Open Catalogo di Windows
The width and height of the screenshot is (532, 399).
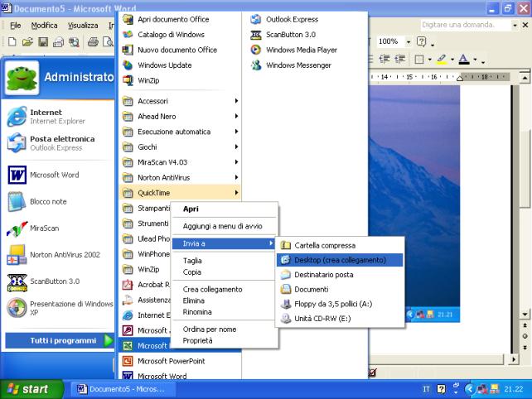point(180,35)
